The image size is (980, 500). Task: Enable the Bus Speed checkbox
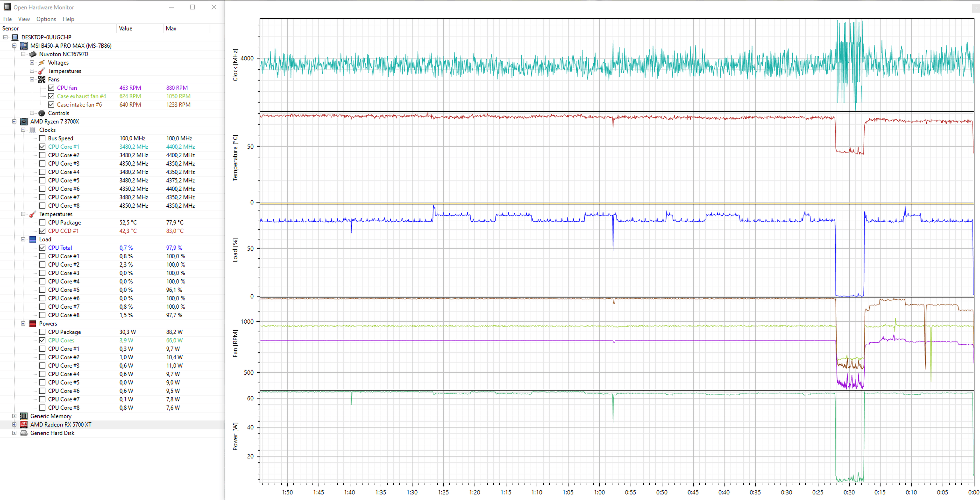click(x=42, y=138)
